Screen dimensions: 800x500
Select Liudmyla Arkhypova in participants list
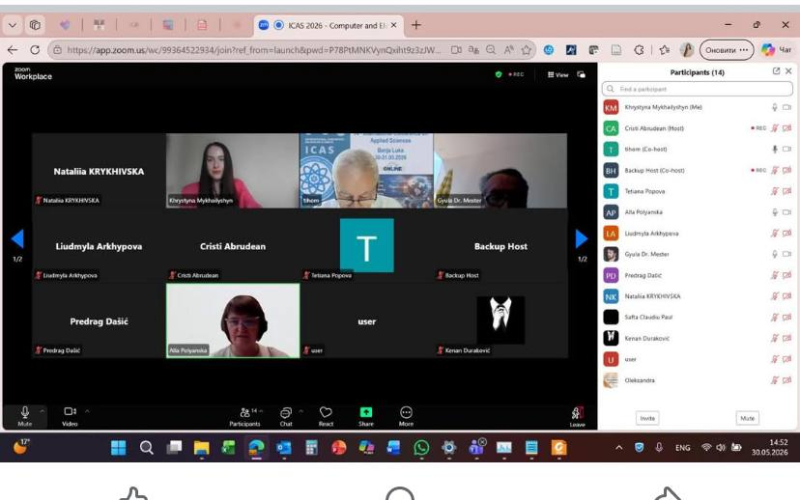click(x=697, y=233)
